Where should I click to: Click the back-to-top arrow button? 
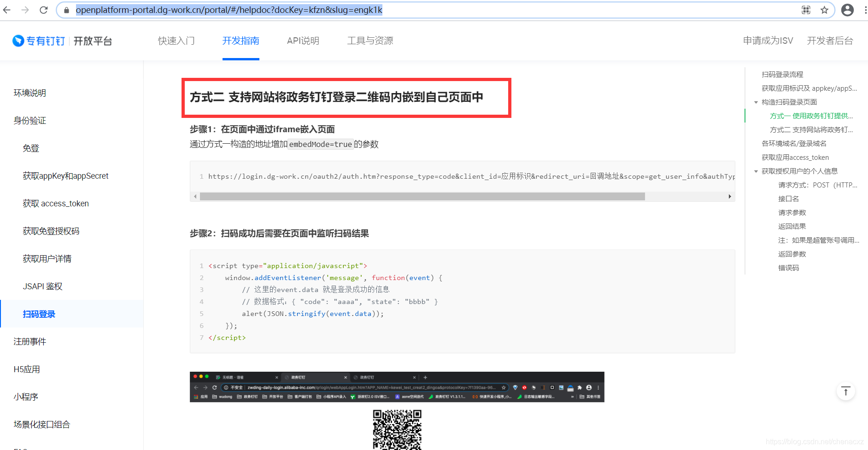(845, 392)
